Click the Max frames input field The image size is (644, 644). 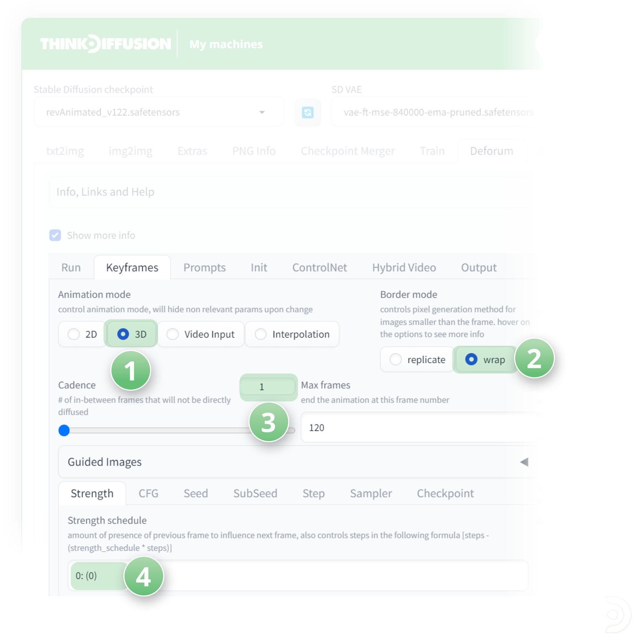(x=417, y=428)
